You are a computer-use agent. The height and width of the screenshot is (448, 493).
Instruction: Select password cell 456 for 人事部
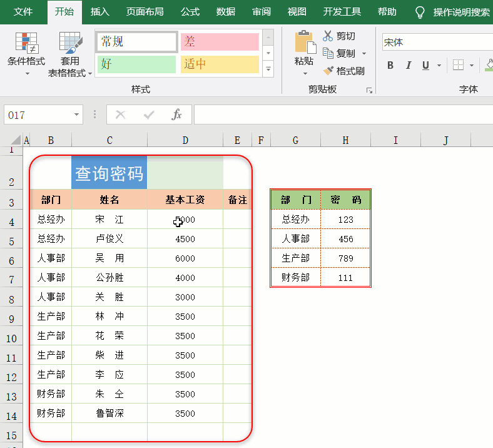(345, 238)
